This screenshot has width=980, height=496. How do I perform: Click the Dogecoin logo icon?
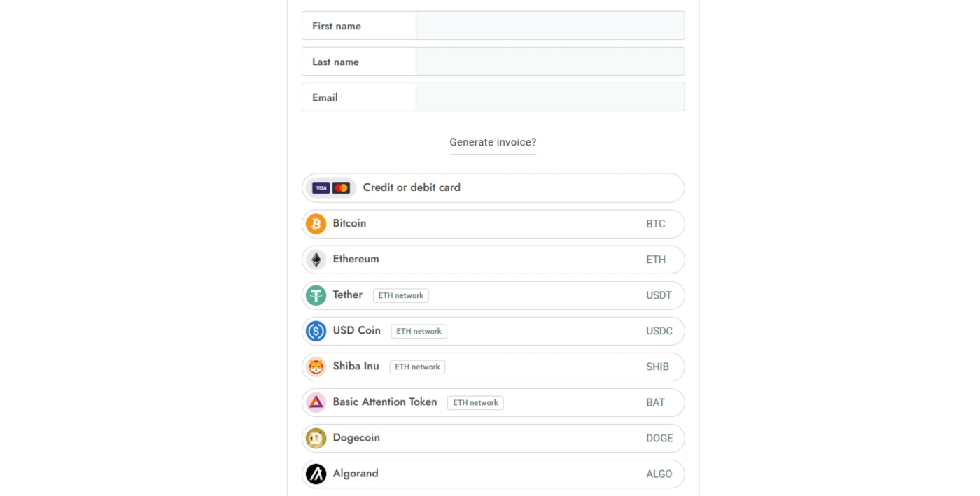point(316,438)
